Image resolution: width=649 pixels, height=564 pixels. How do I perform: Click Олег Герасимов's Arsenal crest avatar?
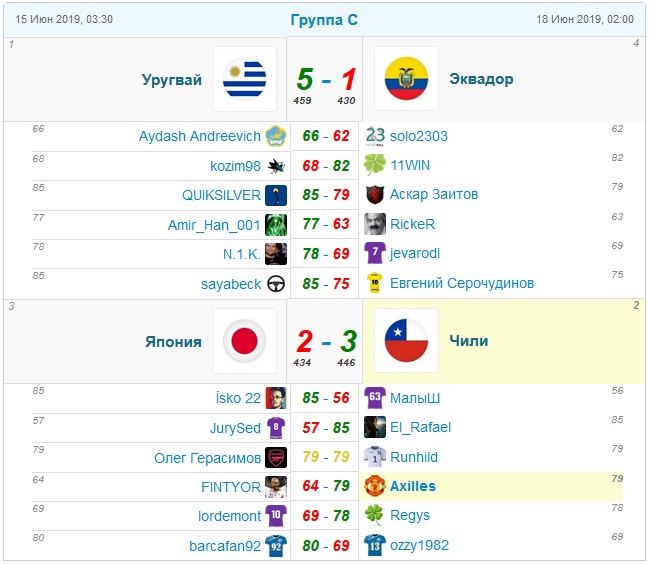coord(276,457)
